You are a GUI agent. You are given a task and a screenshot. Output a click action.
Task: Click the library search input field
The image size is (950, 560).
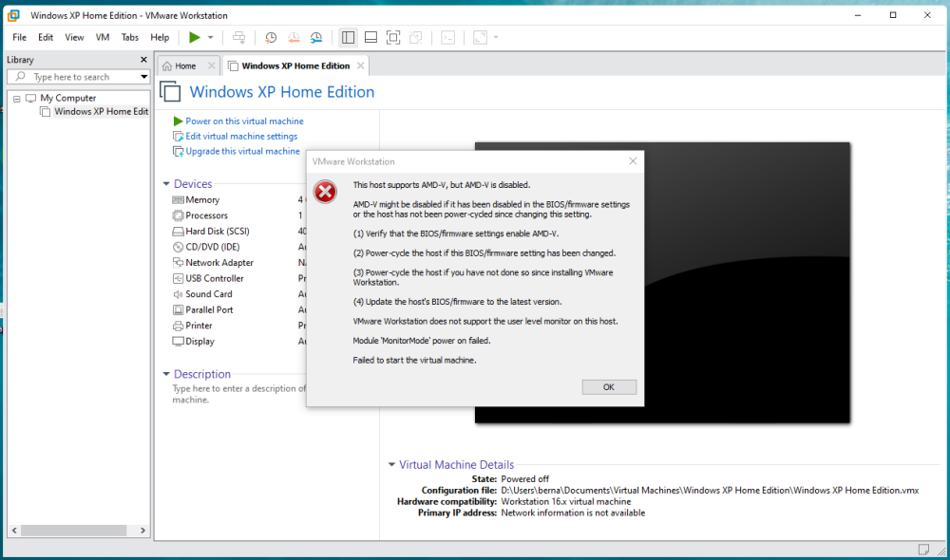[81, 77]
